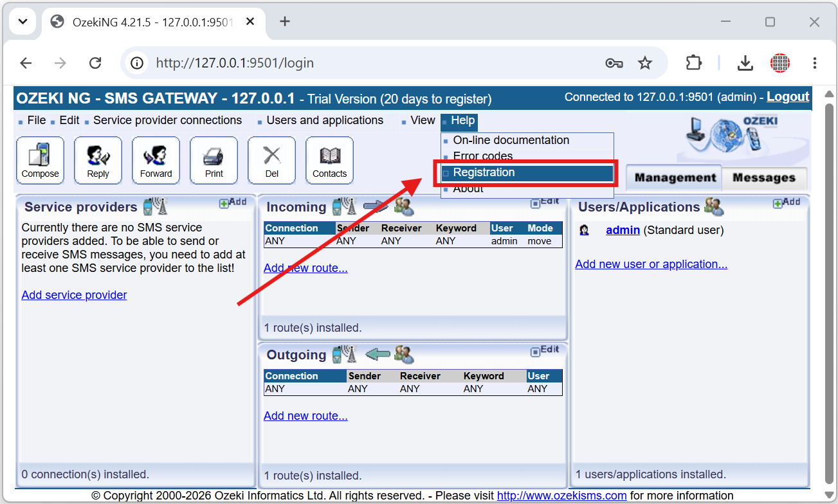Open Chrome three-dot menu

pos(814,63)
